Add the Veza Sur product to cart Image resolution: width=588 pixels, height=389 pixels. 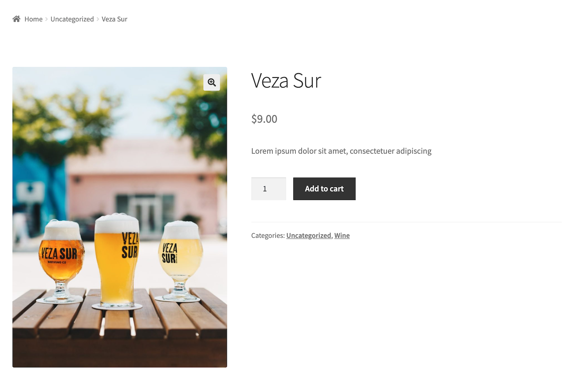(x=324, y=189)
